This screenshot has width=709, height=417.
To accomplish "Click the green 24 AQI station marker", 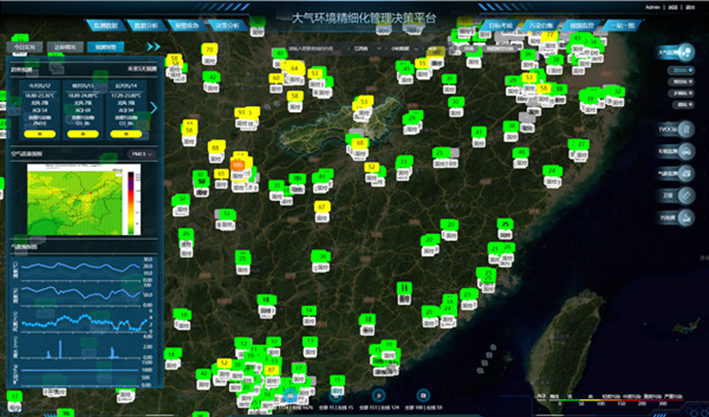I will point(552,171).
